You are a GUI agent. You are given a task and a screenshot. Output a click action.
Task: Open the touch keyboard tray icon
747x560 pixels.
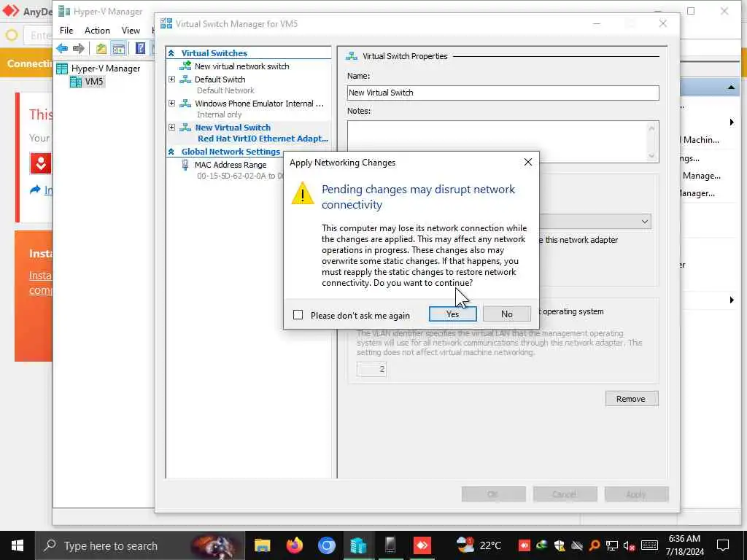pyautogui.click(x=649, y=545)
